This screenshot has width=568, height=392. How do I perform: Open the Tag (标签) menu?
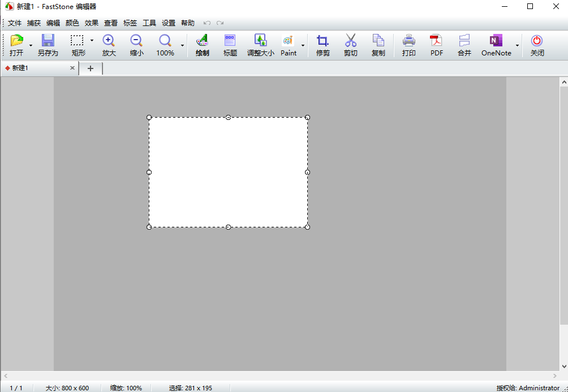tap(130, 23)
